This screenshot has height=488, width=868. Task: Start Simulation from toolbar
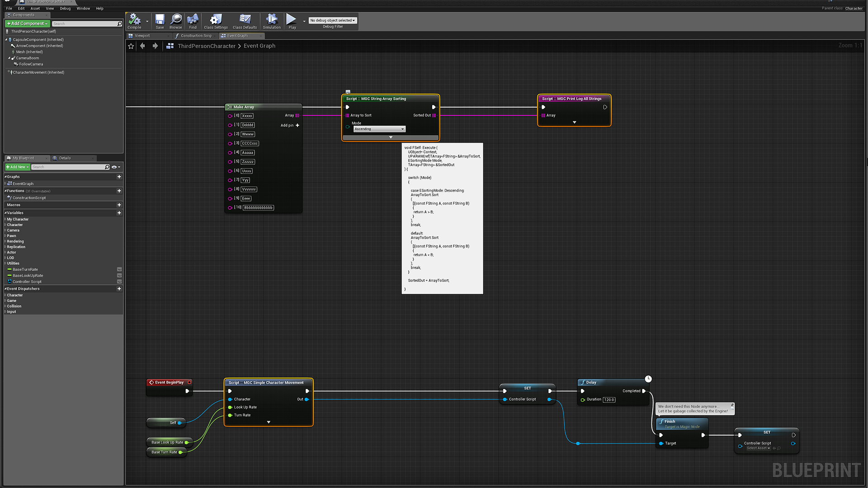point(272,21)
